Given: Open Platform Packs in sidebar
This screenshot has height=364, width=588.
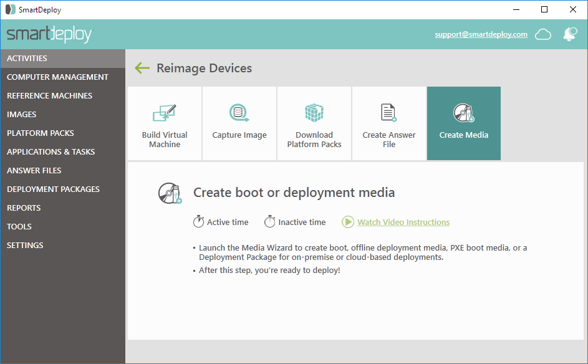Looking at the screenshot, I should pos(62,133).
